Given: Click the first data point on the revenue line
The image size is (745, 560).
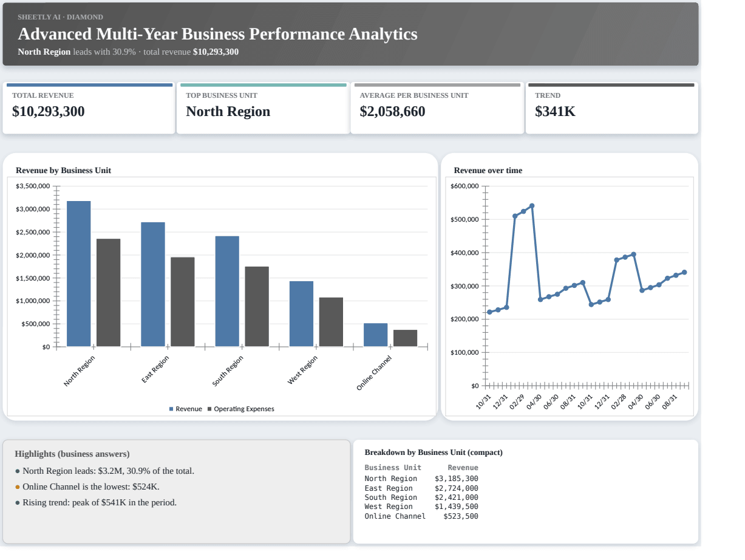Looking at the screenshot, I should click(489, 312).
